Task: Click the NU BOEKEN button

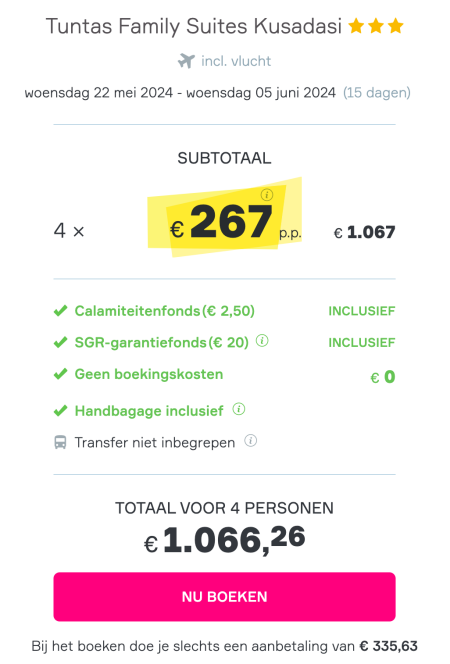Action: point(224,597)
